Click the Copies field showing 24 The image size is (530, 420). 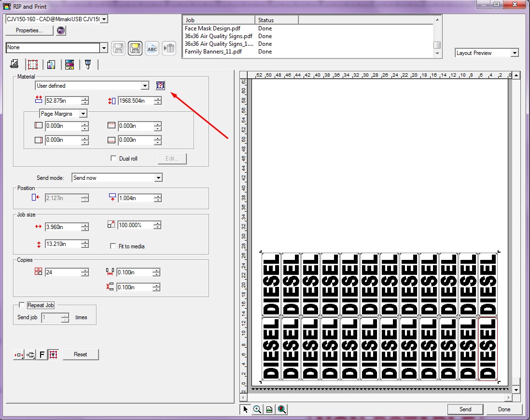63,272
